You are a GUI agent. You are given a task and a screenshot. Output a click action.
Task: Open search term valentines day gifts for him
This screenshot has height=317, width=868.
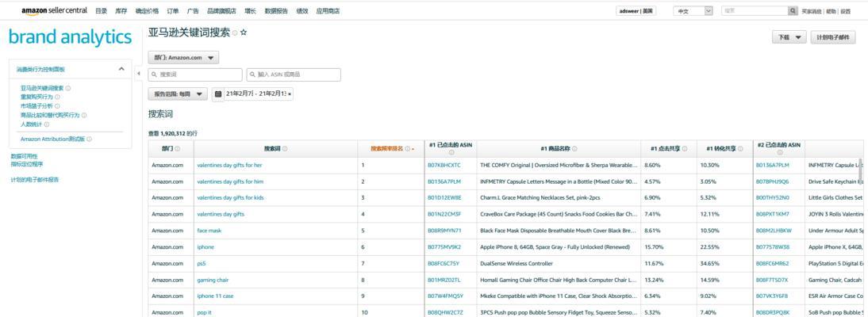[x=230, y=181]
